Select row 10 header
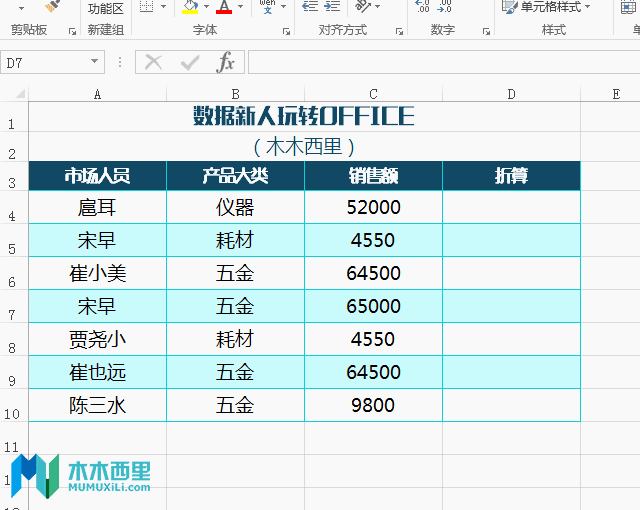 pyautogui.click(x=12, y=406)
